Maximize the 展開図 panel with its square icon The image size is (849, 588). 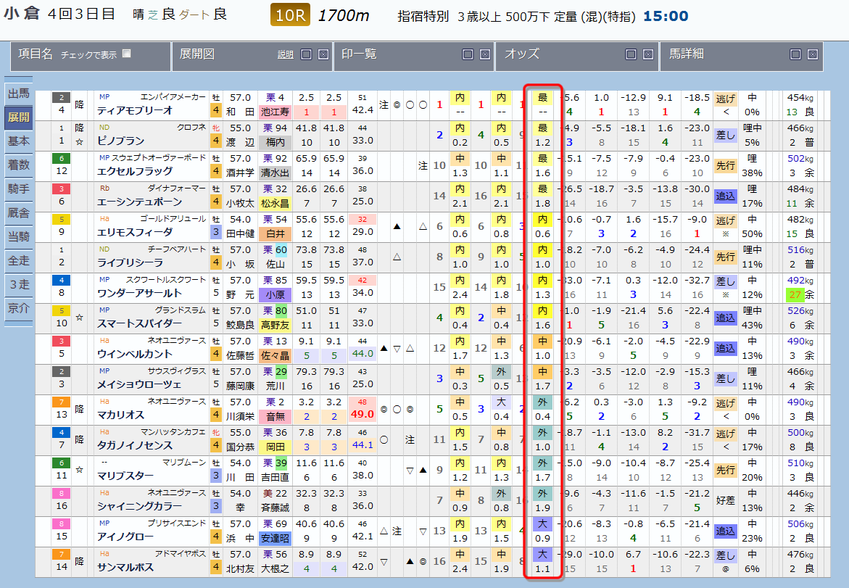click(x=306, y=54)
